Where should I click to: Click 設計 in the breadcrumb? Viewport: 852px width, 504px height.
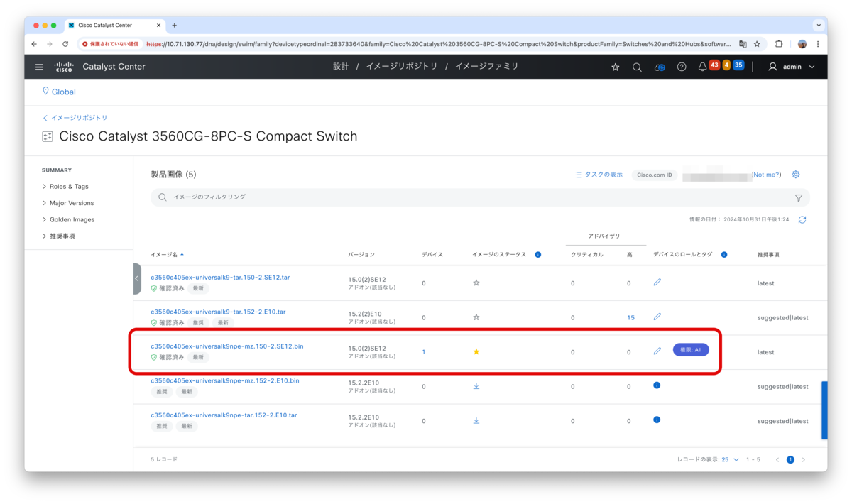(x=341, y=67)
